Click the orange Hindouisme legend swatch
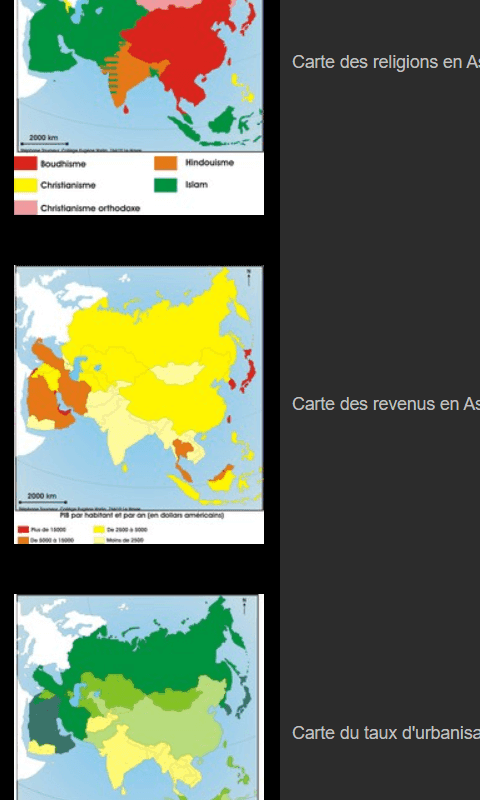This screenshot has height=800, width=480. coord(166,163)
